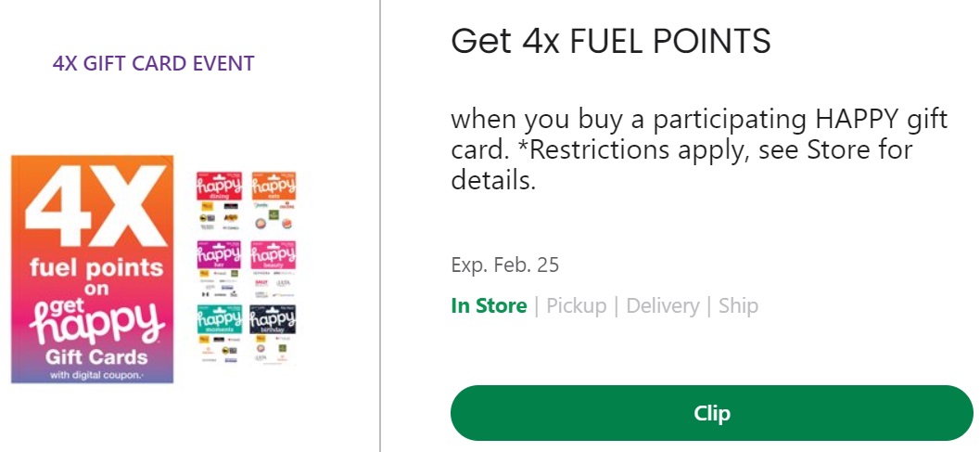The width and height of the screenshot is (980, 452).
Task: Select the Delivery fulfillment option
Action: pyautogui.click(x=662, y=306)
